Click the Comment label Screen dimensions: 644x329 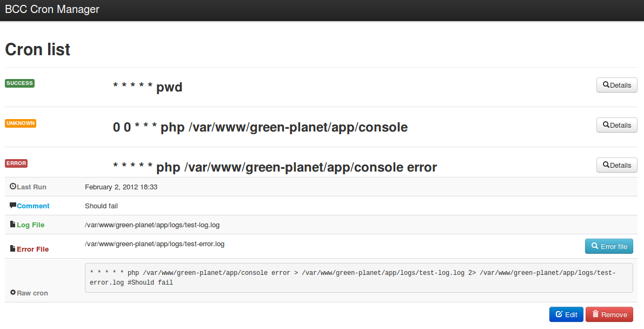coord(33,206)
